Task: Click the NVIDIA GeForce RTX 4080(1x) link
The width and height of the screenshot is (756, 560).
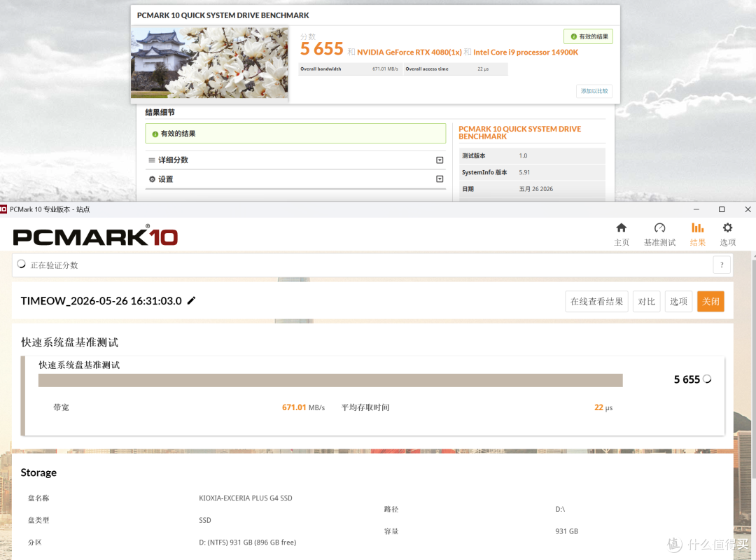Action: [409, 52]
